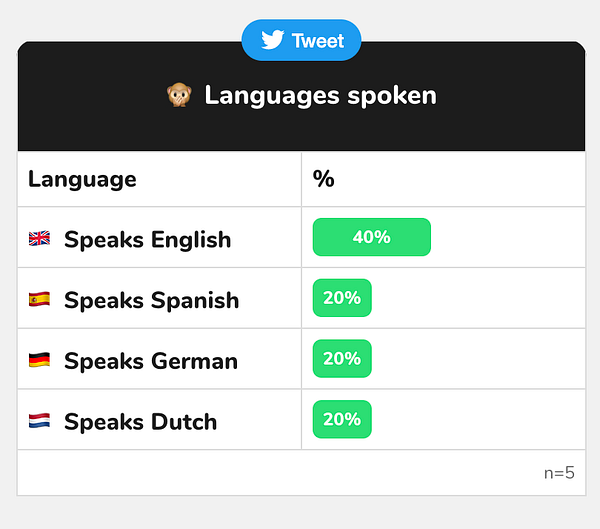
Task: Click the Languages spoken title
Action: (x=320, y=96)
